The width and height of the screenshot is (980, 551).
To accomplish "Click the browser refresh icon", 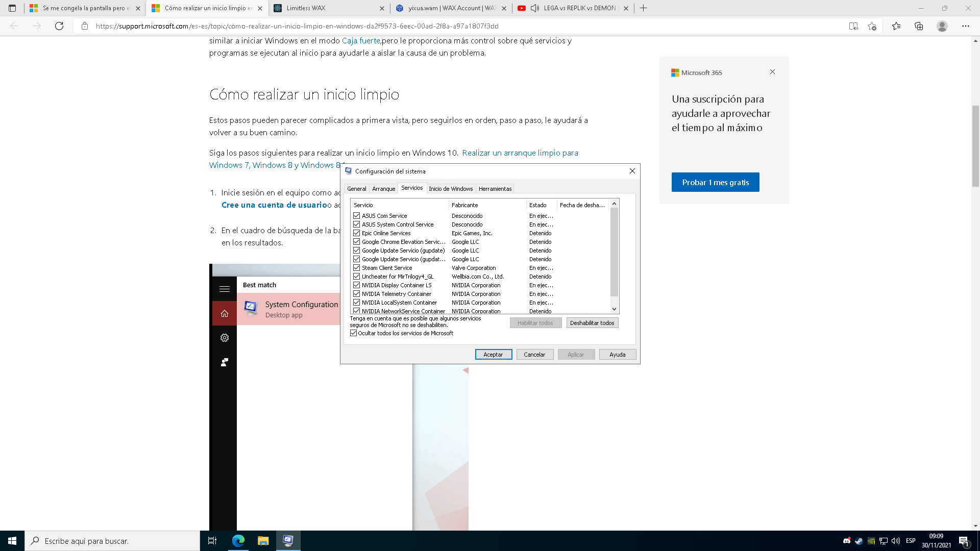I will click(59, 26).
